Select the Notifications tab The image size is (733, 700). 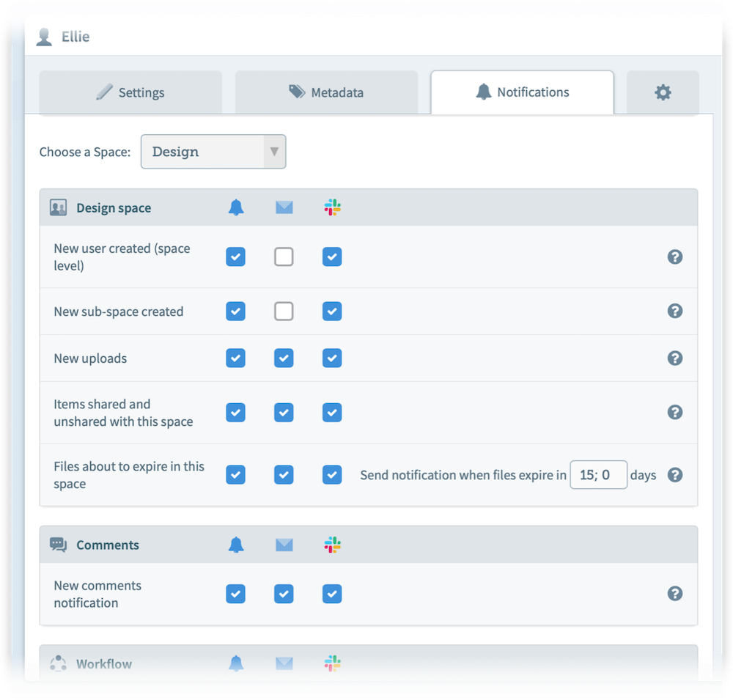click(x=522, y=92)
